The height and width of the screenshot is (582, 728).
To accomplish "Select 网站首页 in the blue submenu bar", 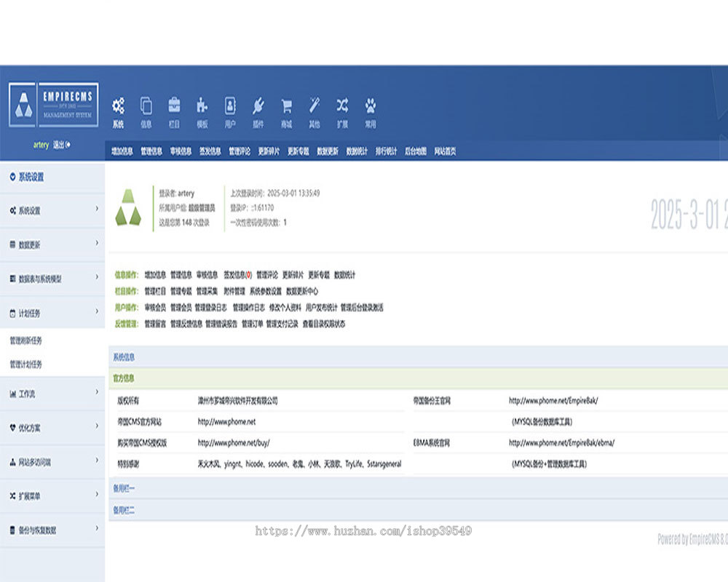I will click(x=445, y=151).
